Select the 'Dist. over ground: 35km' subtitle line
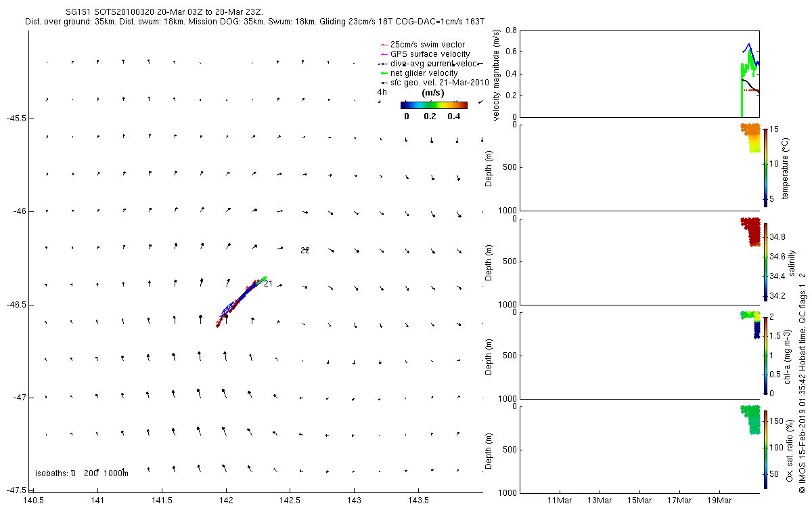 (x=256, y=22)
